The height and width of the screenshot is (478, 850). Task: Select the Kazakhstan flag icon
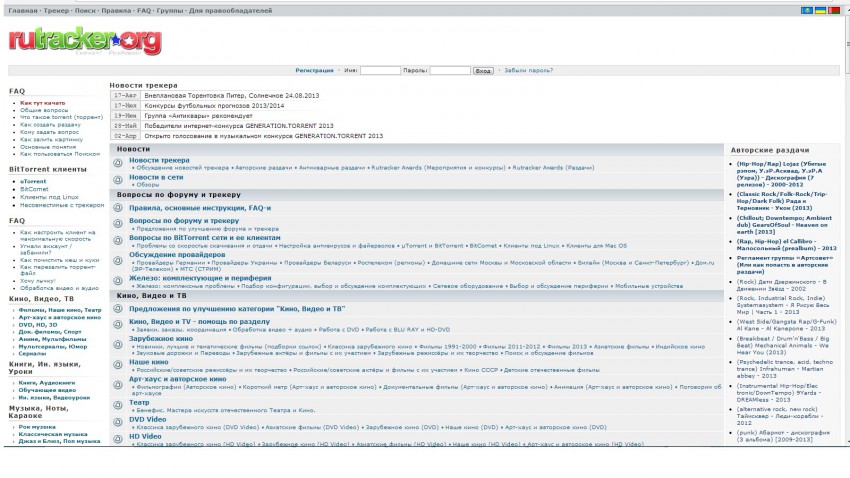click(x=805, y=9)
